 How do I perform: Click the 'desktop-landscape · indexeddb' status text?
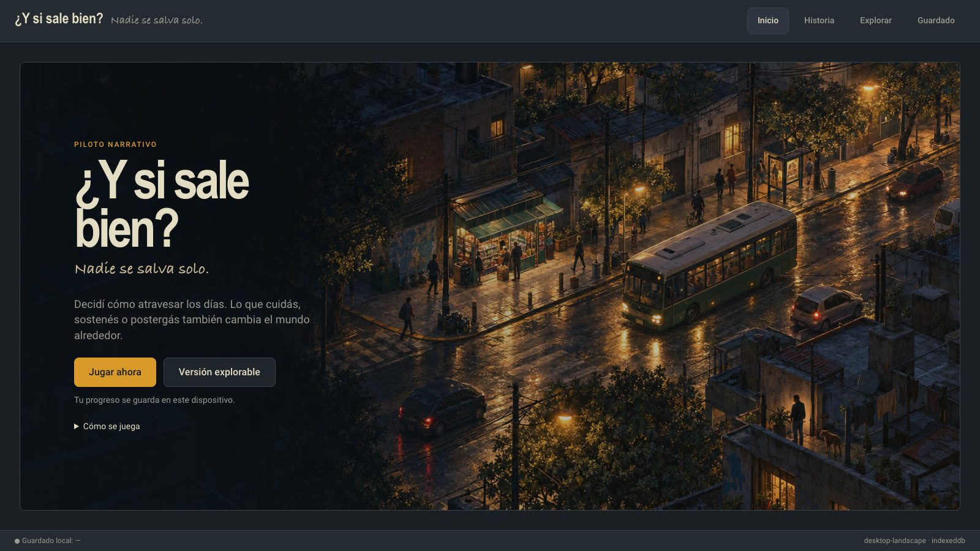(914, 541)
